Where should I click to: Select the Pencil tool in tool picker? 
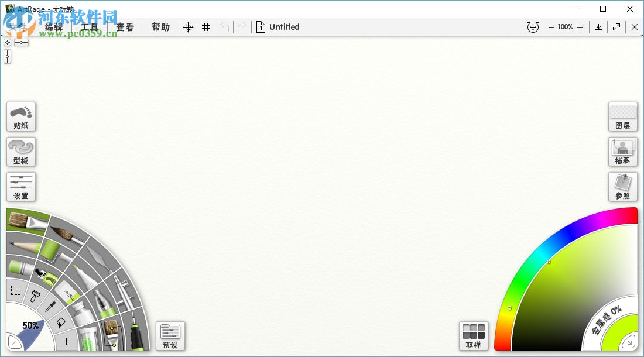pos(24,246)
